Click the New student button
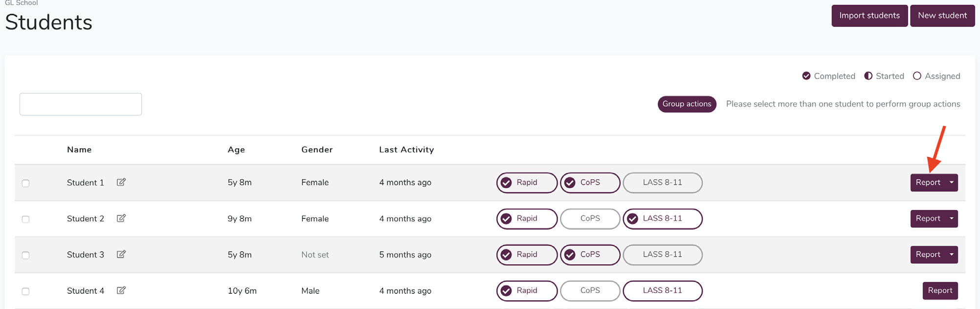The width and height of the screenshot is (980, 309). (x=942, y=16)
